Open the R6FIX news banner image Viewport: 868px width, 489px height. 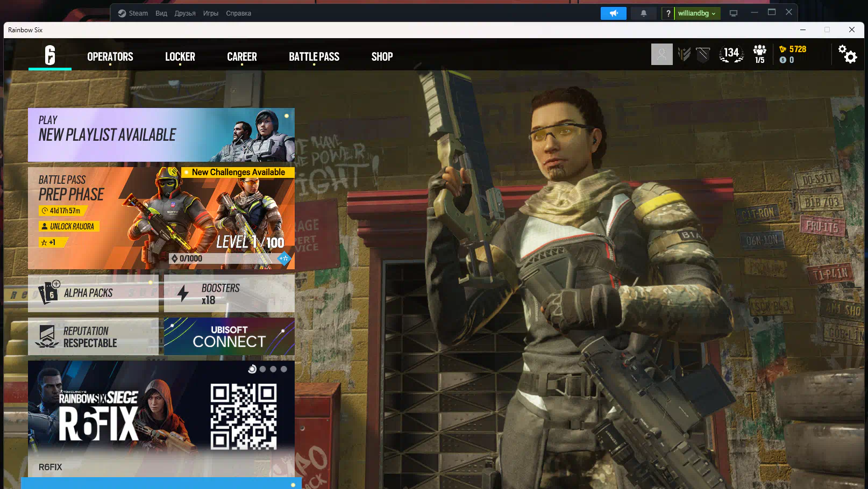click(161, 409)
